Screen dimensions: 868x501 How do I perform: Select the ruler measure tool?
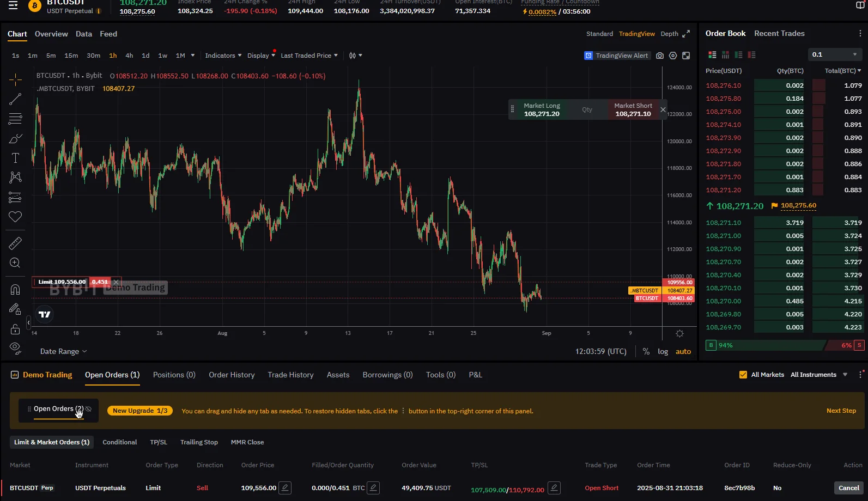(x=15, y=243)
